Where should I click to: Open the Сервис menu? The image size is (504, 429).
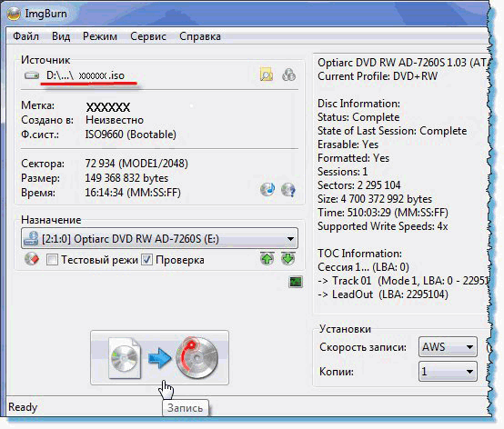coord(148,36)
